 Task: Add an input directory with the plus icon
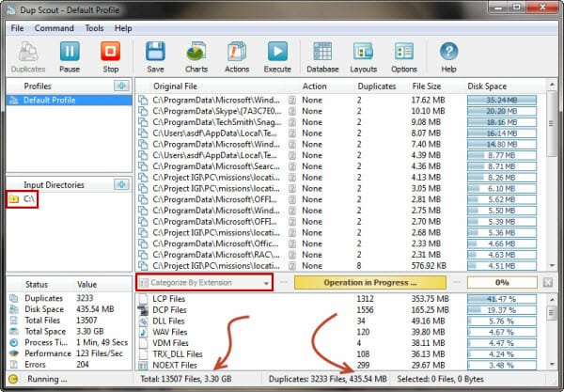point(121,184)
